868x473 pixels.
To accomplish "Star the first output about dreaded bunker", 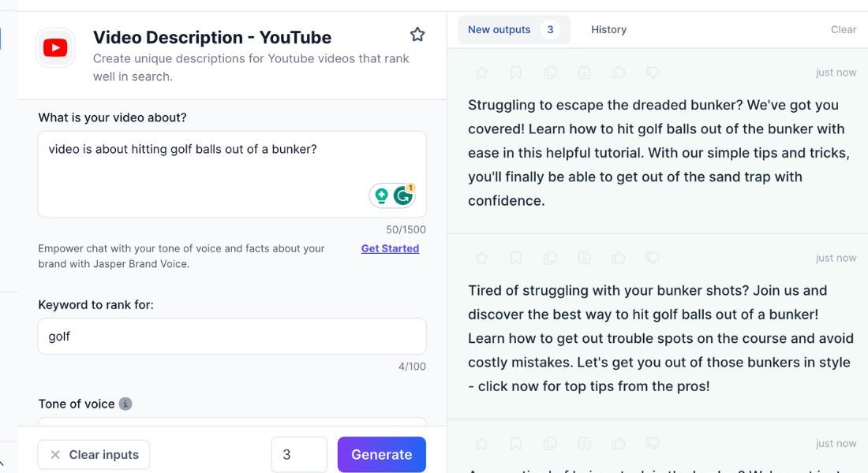I will (481, 73).
